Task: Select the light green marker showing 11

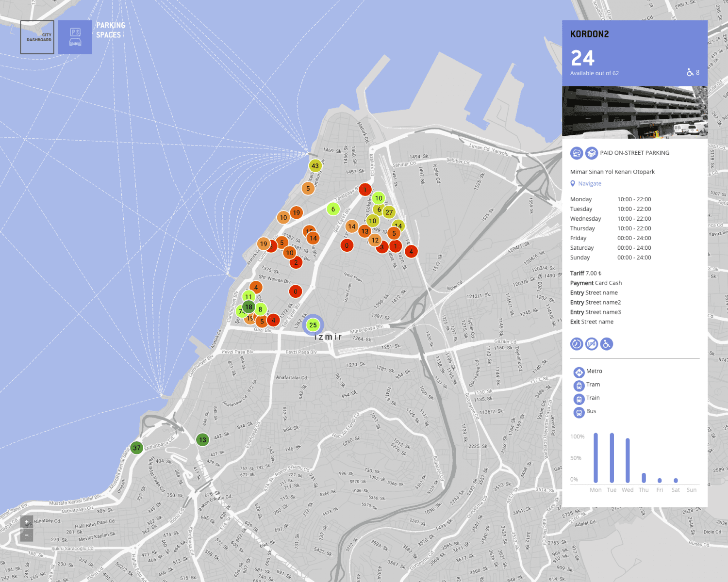Action: coord(248,296)
